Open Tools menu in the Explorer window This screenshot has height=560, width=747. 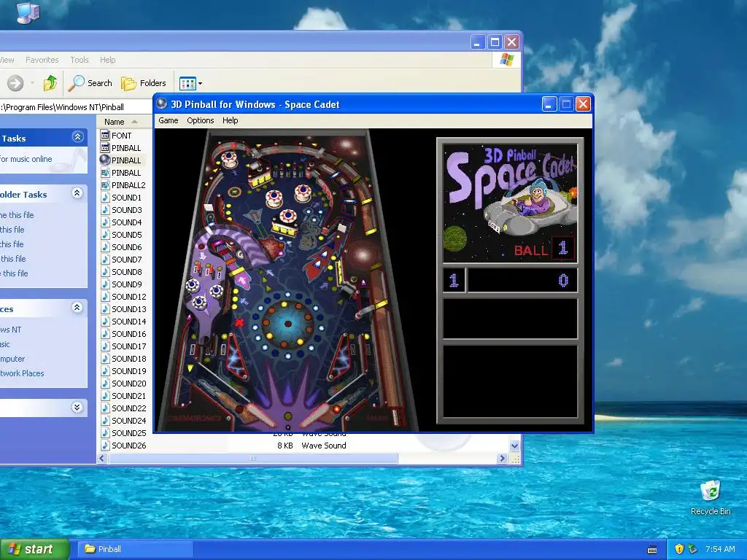pyautogui.click(x=80, y=60)
